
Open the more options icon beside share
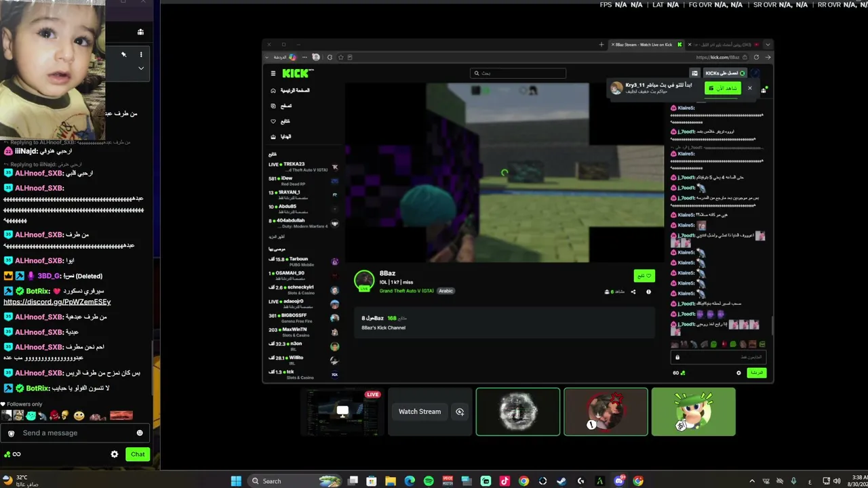(648, 292)
